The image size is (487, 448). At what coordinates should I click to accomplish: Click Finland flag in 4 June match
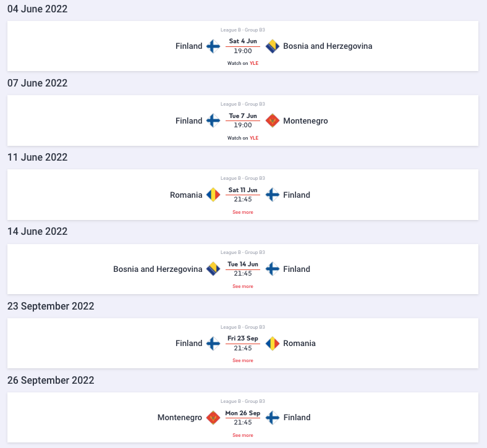coord(213,46)
